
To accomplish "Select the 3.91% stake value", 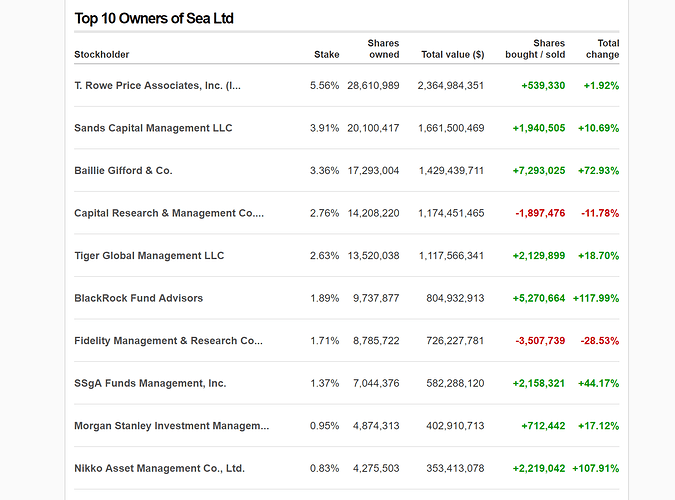I will click(325, 128).
